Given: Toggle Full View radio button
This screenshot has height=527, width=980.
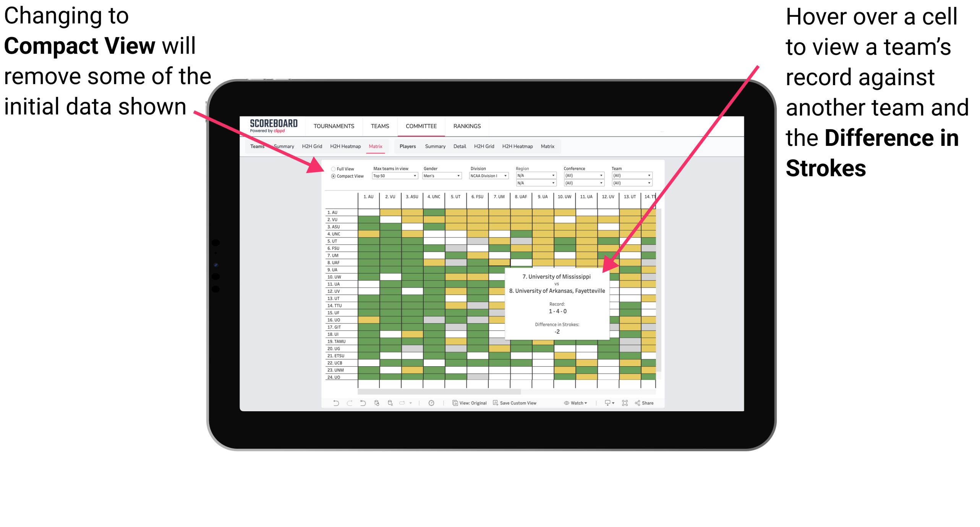Looking at the screenshot, I should (x=332, y=168).
